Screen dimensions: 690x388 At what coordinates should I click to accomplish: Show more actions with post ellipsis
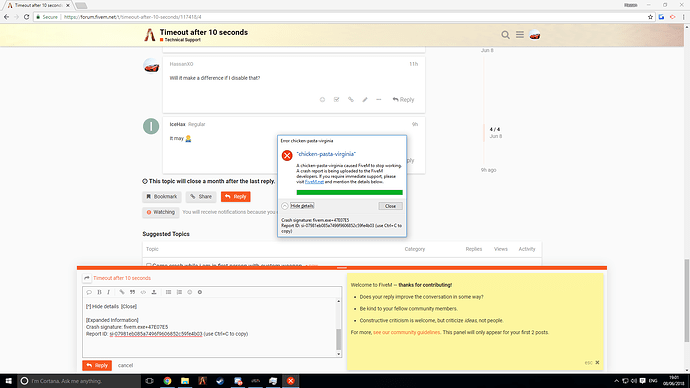point(378,100)
